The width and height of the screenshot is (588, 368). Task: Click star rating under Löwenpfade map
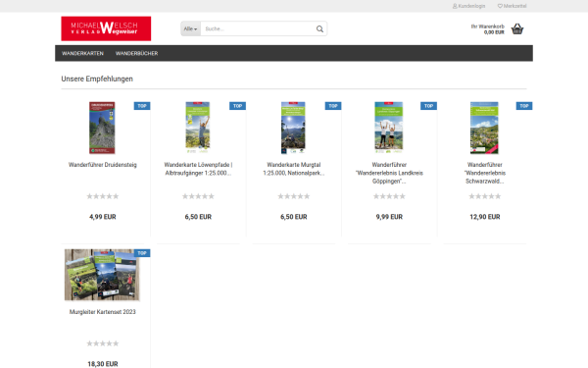coord(198,196)
